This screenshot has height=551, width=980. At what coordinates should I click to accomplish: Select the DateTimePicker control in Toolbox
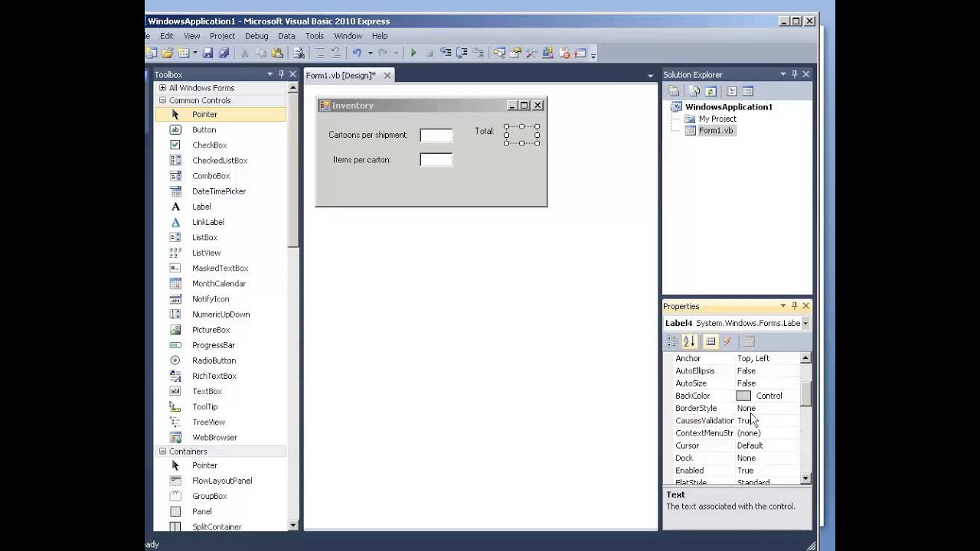pos(220,191)
